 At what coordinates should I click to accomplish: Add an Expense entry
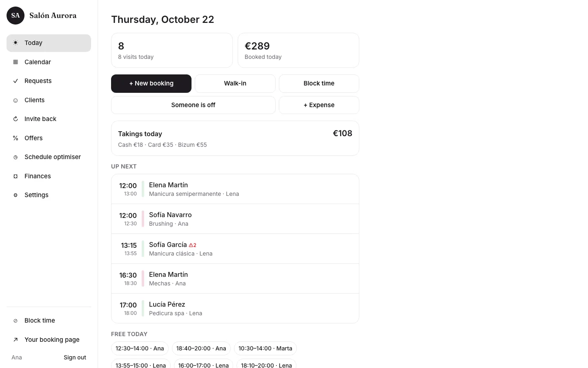click(319, 105)
